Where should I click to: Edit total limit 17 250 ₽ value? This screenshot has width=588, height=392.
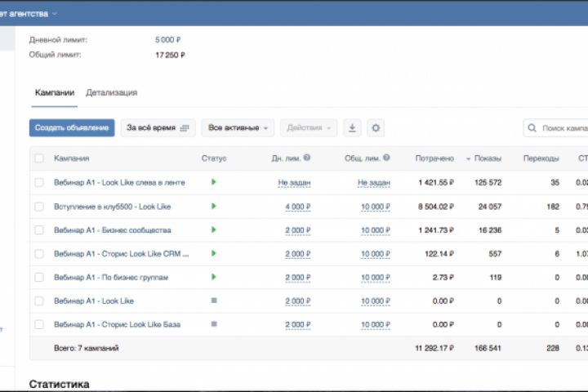tap(170, 56)
